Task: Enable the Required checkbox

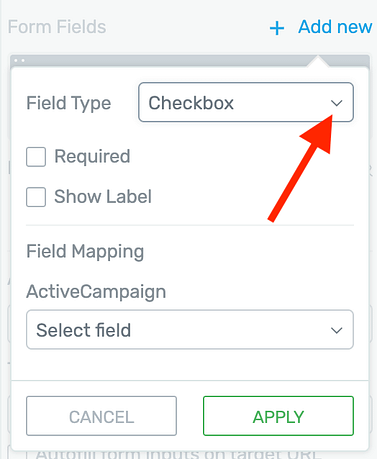Action: click(36, 157)
